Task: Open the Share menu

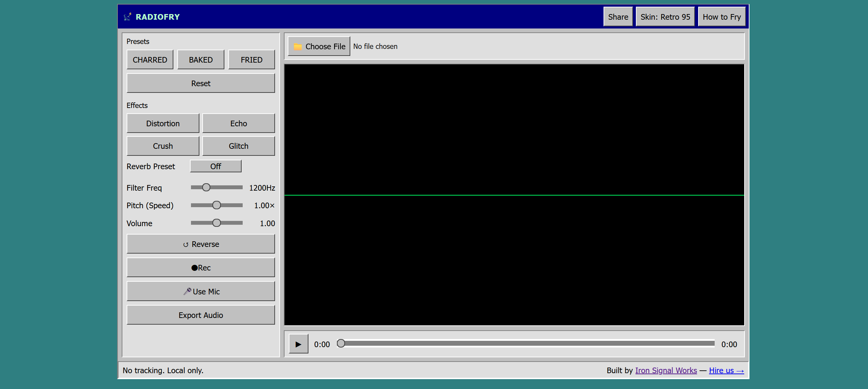Action: (x=618, y=17)
